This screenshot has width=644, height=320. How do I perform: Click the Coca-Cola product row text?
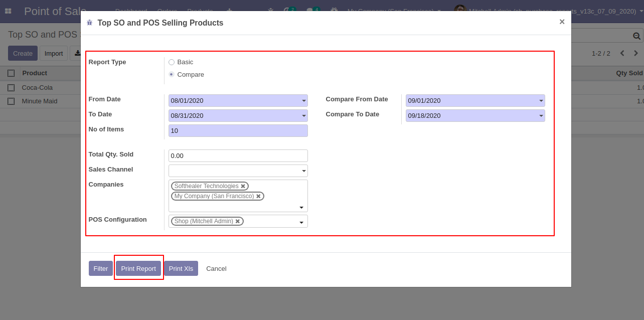click(37, 88)
